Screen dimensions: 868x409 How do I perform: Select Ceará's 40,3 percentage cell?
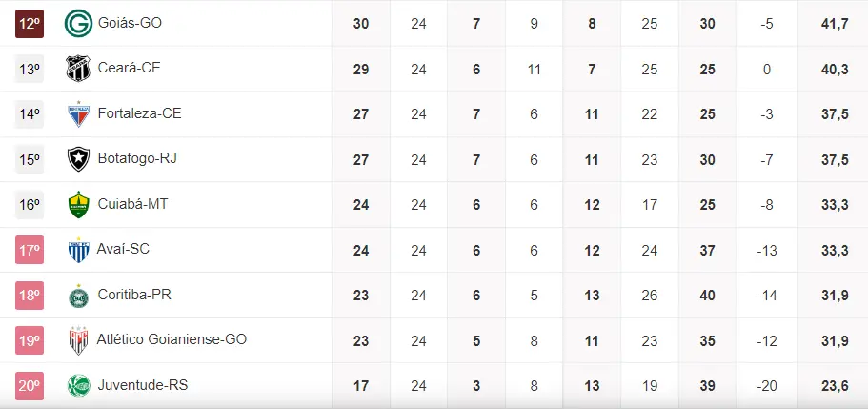(834, 69)
